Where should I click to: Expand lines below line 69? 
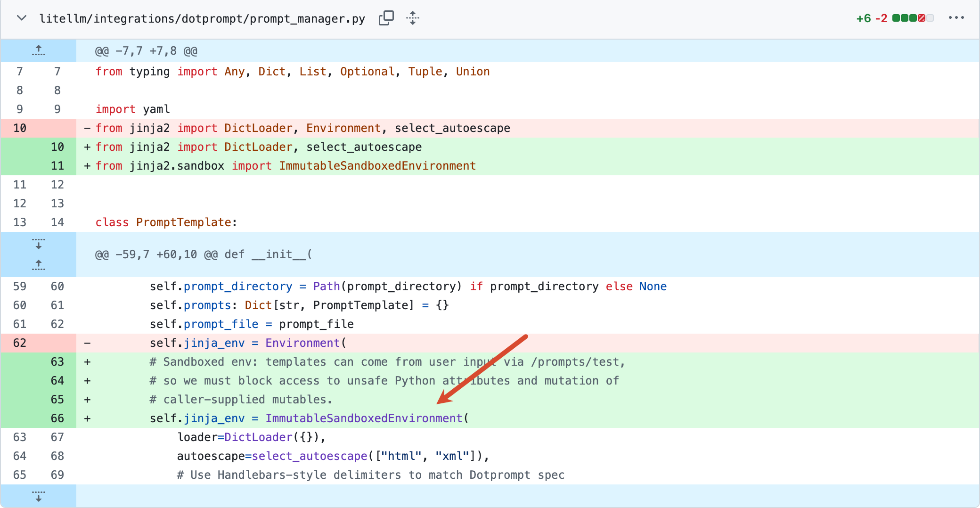39,496
